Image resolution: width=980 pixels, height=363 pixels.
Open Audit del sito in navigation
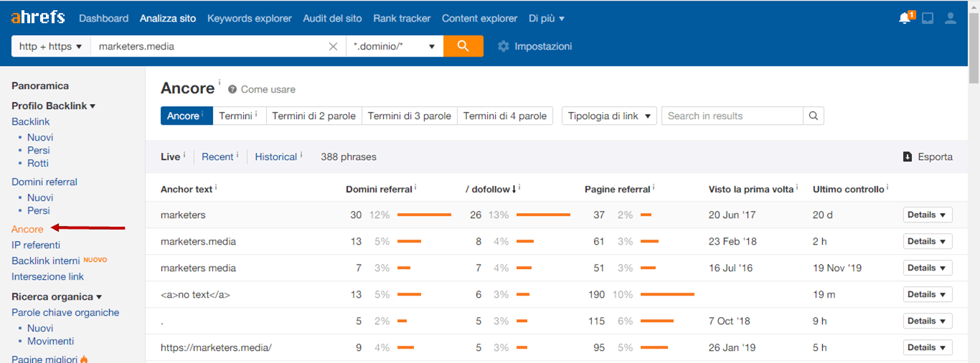coord(333,19)
